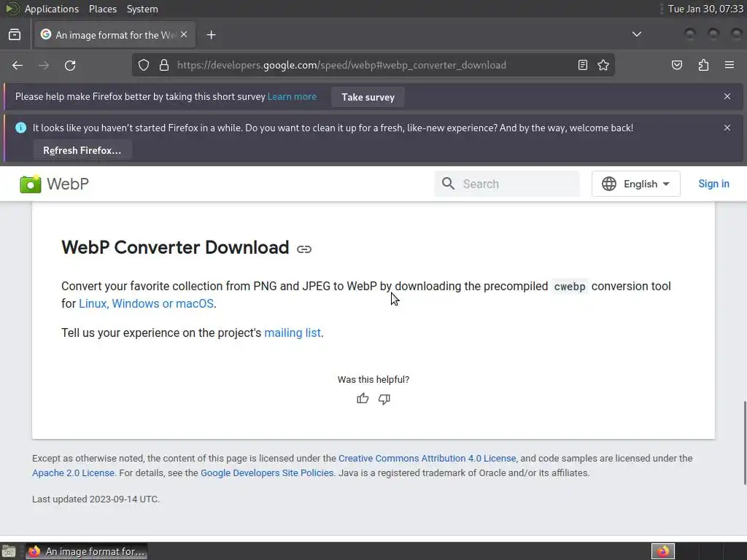The height and width of the screenshot is (560, 747).
Task: Toggle reader view icon in address bar
Action: point(583,65)
